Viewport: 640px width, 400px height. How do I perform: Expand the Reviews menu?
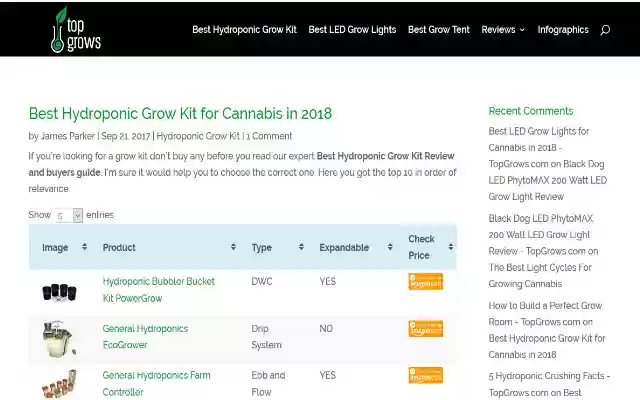point(502,30)
